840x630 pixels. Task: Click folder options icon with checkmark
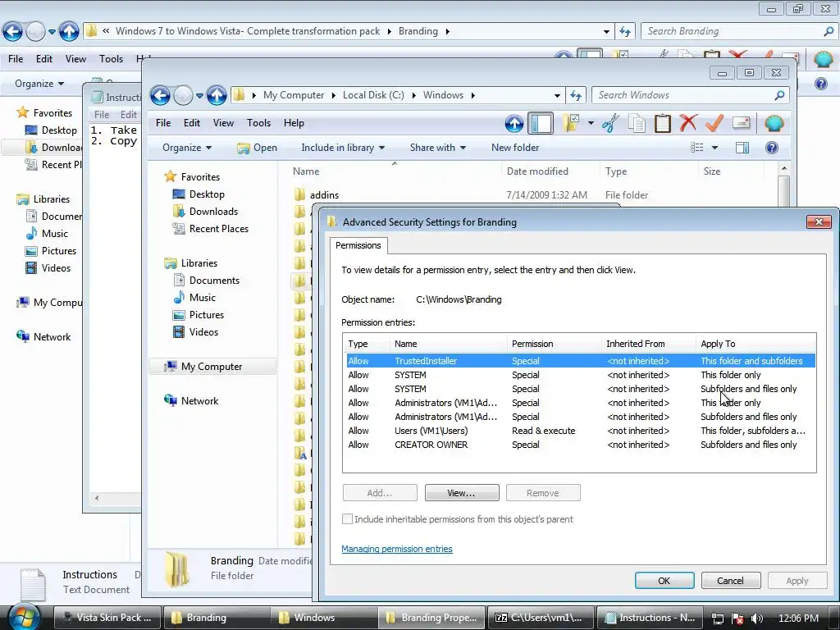[571, 123]
